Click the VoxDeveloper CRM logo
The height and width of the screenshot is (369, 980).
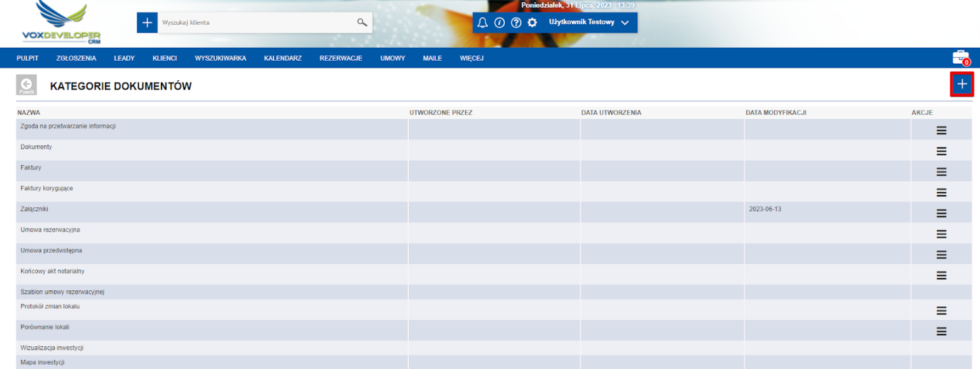(x=61, y=23)
